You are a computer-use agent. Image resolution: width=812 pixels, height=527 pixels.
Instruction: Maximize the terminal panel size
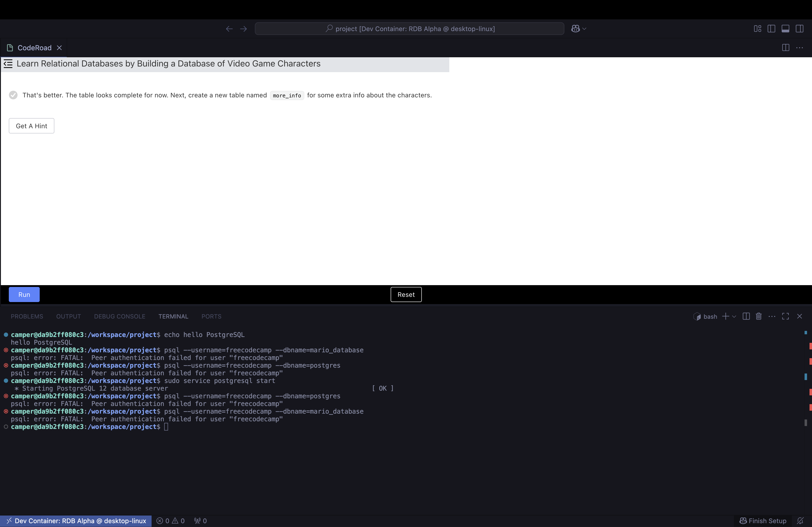785,316
